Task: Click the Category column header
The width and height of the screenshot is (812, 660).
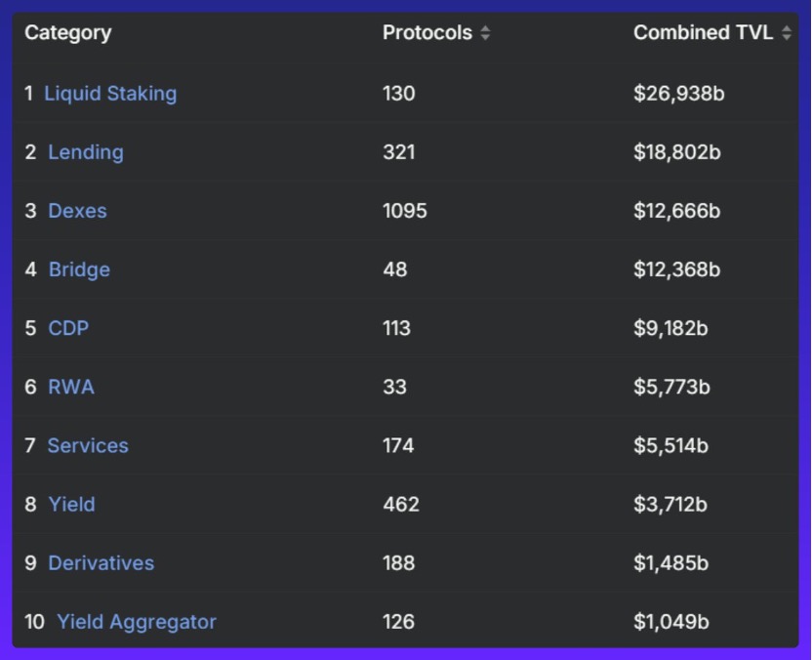Action: click(x=67, y=33)
